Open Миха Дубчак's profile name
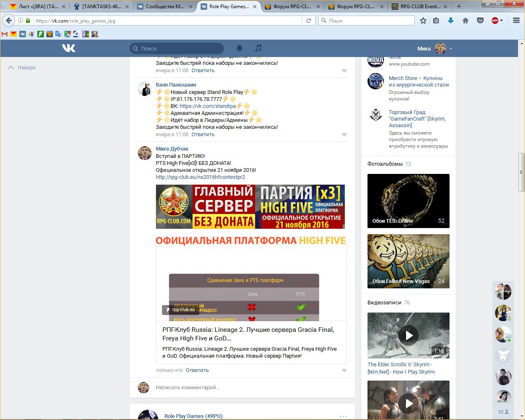The width and height of the screenshot is (525, 420). 172,149
